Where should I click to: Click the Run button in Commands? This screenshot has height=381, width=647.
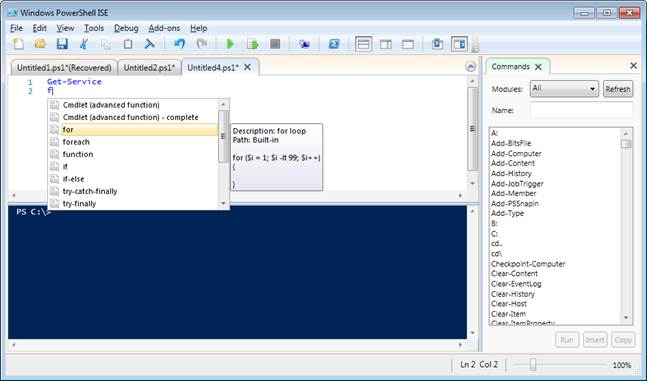[x=567, y=340]
